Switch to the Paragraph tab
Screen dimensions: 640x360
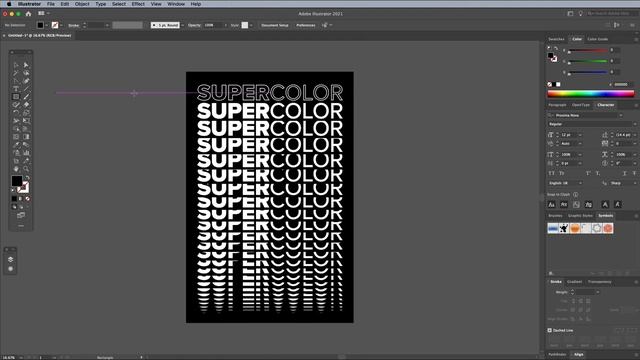pyautogui.click(x=557, y=105)
